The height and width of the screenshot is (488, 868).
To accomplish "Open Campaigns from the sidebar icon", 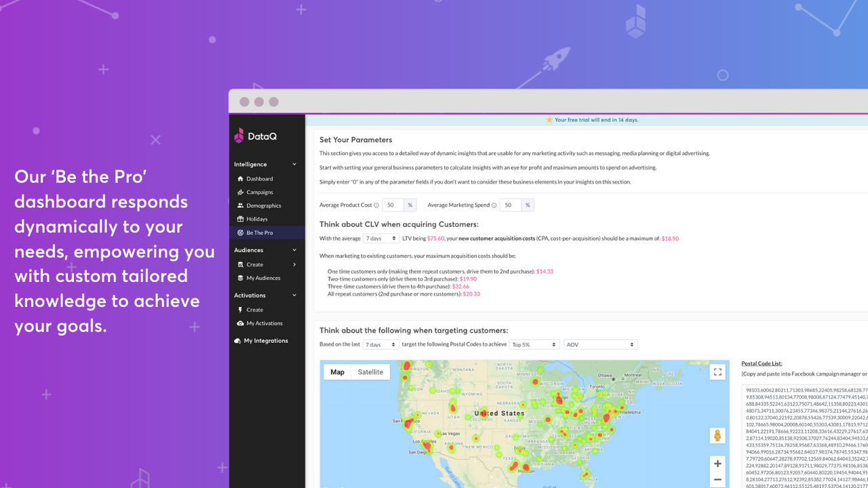I will tap(240, 192).
